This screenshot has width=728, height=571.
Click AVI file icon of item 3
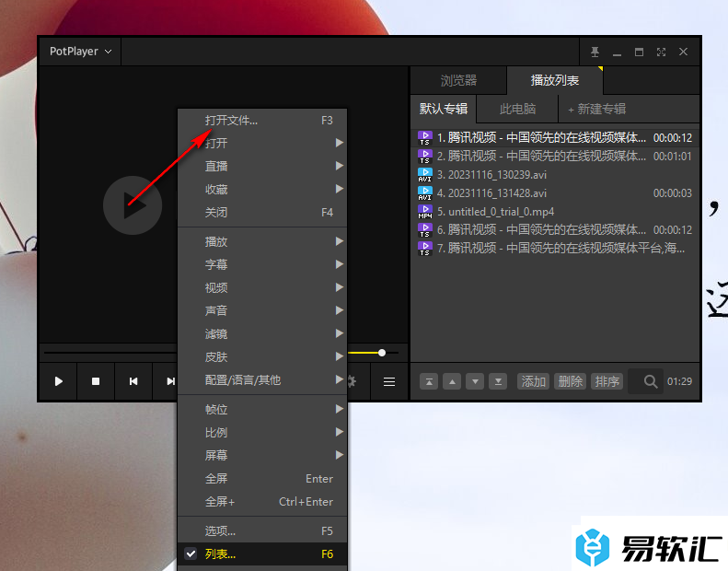[x=425, y=175]
